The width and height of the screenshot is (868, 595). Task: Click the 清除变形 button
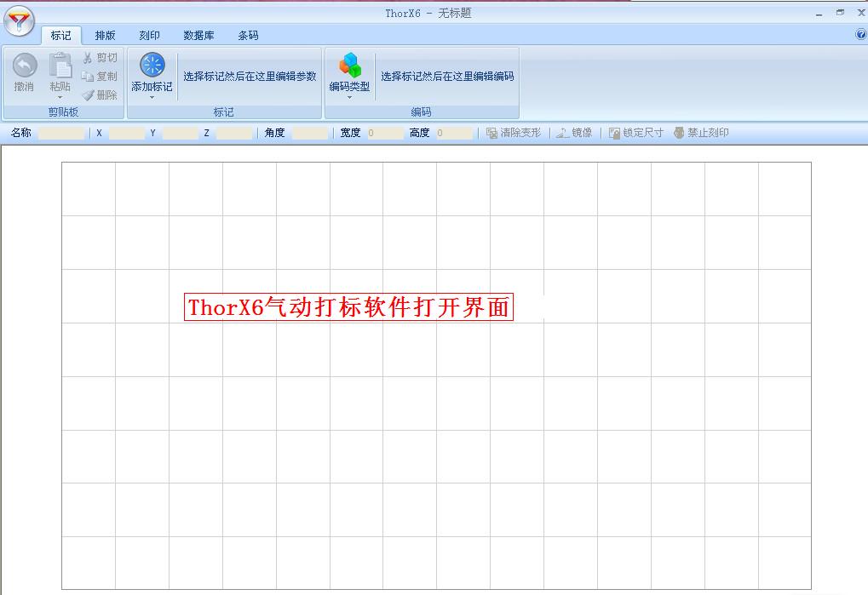[x=514, y=134]
